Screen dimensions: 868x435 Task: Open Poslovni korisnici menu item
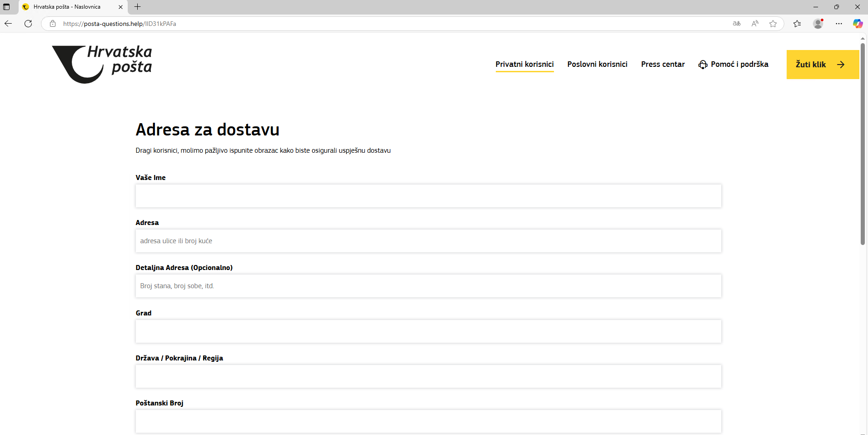coord(597,64)
